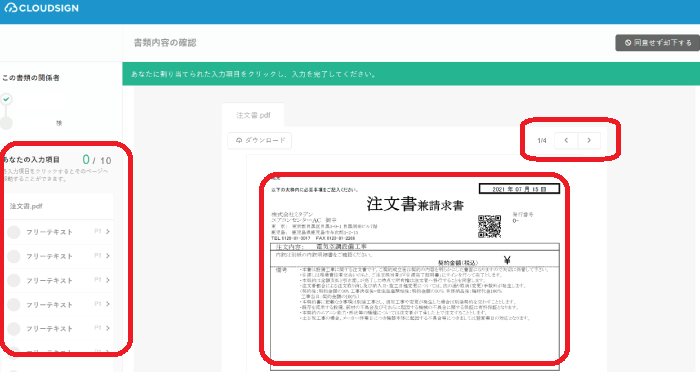
Task: Click the 同意せず却下する reject button
Action: (x=658, y=43)
